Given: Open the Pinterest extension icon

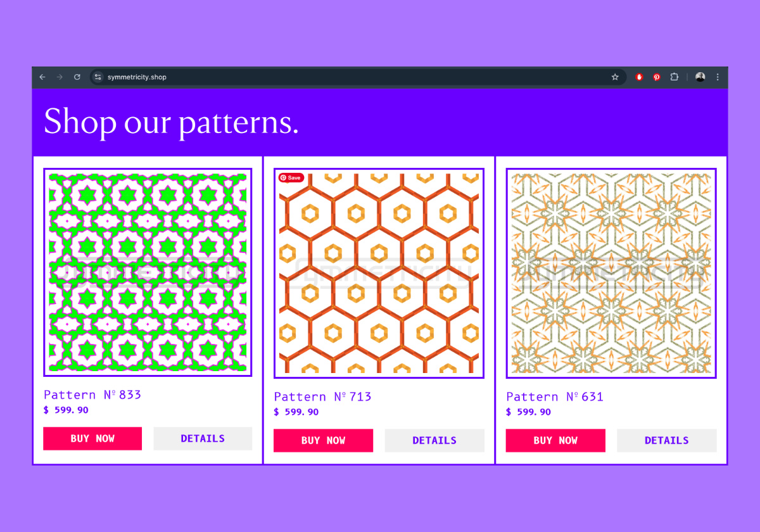Looking at the screenshot, I should tap(657, 77).
